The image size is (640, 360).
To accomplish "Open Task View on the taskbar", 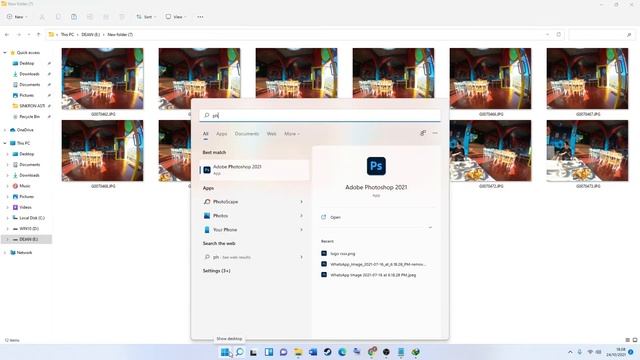I will 253,352.
